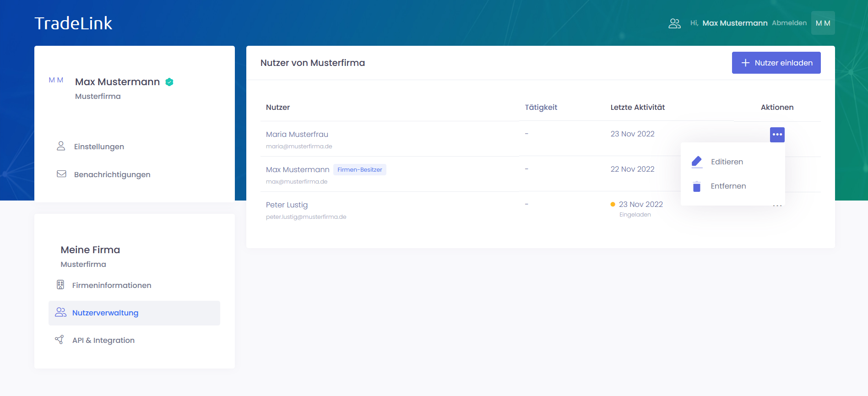
Task: Select Editieren from the actions menu
Action: [x=727, y=162]
